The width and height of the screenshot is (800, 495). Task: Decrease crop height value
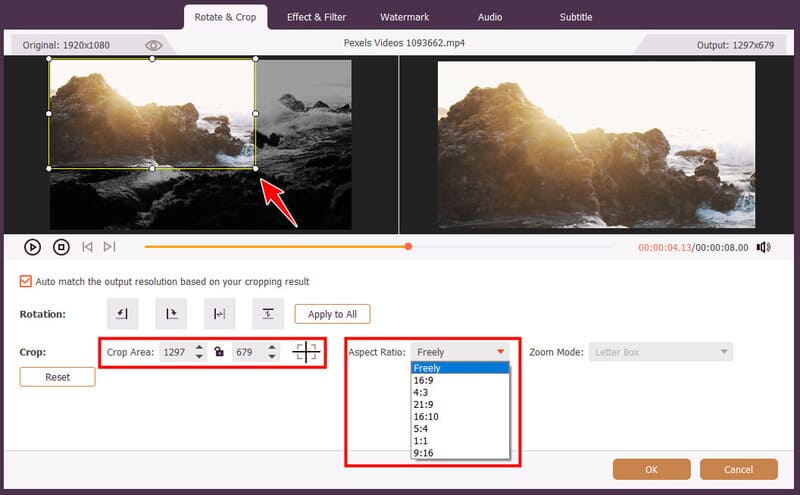point(272,356)
